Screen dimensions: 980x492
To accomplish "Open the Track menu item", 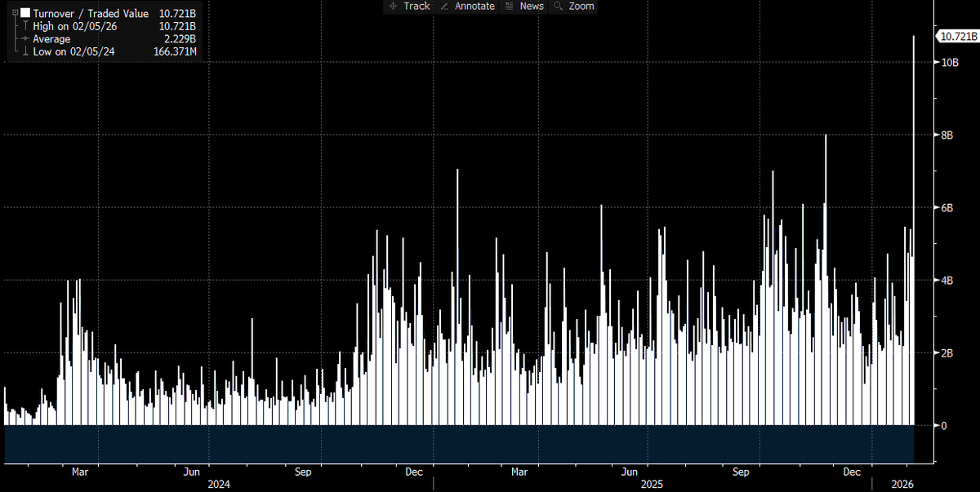I will click(416, 7).
